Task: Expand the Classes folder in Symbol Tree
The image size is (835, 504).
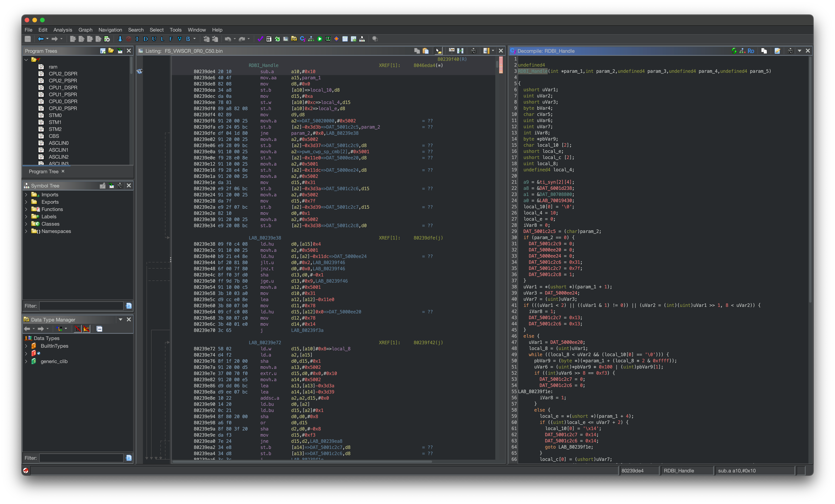Action: [x=26, y=224]
